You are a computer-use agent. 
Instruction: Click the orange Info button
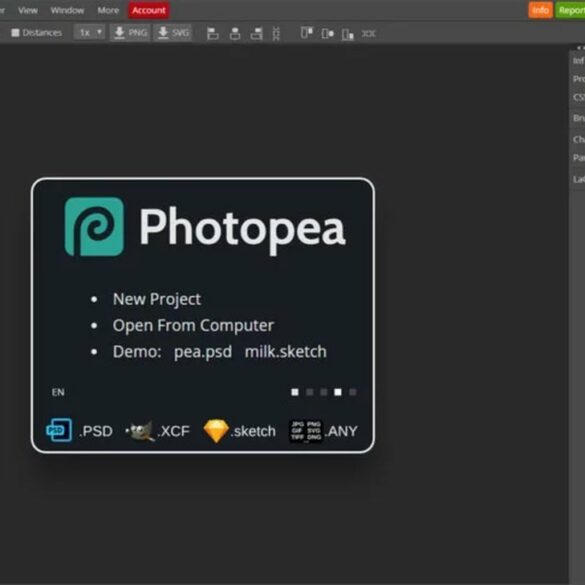click(540, 10)
